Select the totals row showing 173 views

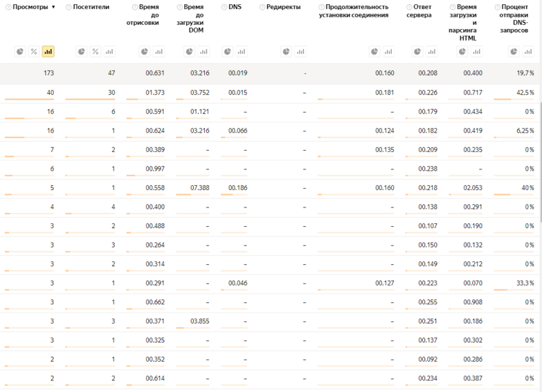[270, 73]
